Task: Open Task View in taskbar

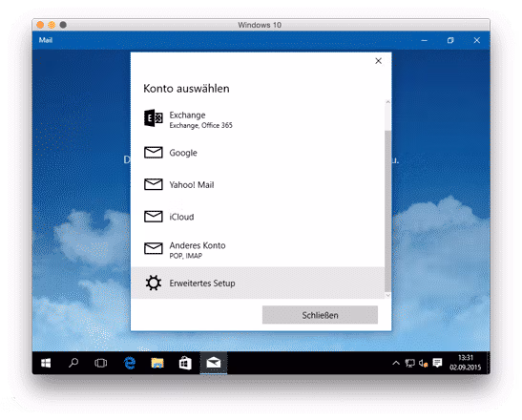Action: click(100, 363)
